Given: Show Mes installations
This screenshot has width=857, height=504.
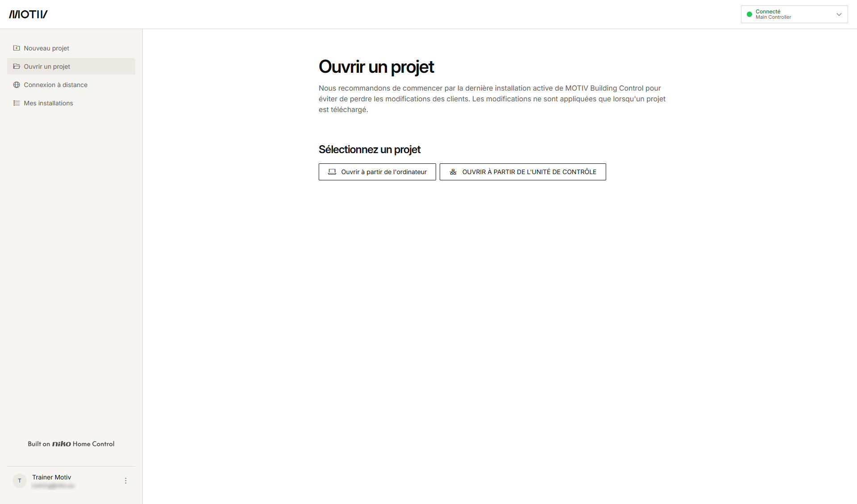Looking at the screenshot, I should point(71,103).
